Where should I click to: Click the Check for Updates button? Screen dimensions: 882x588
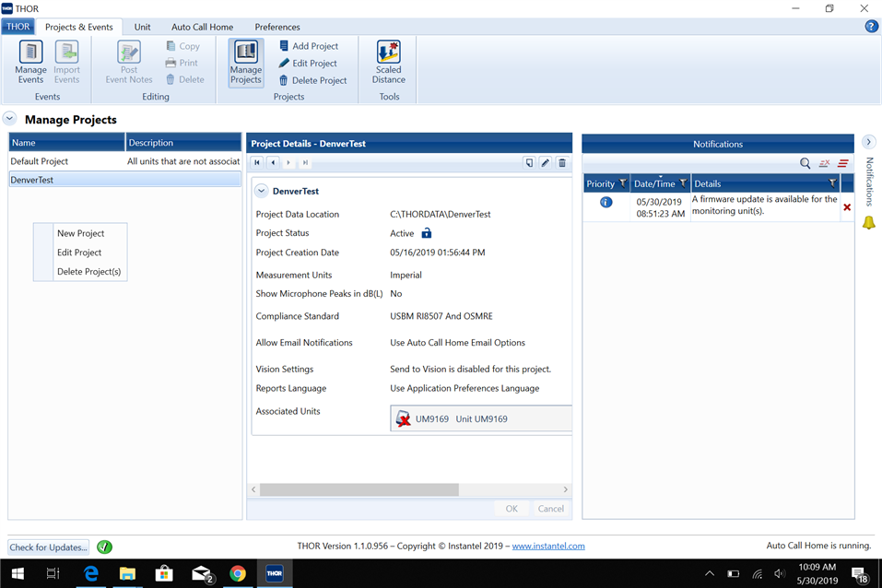pyautogui.click(x=48, y=547)
